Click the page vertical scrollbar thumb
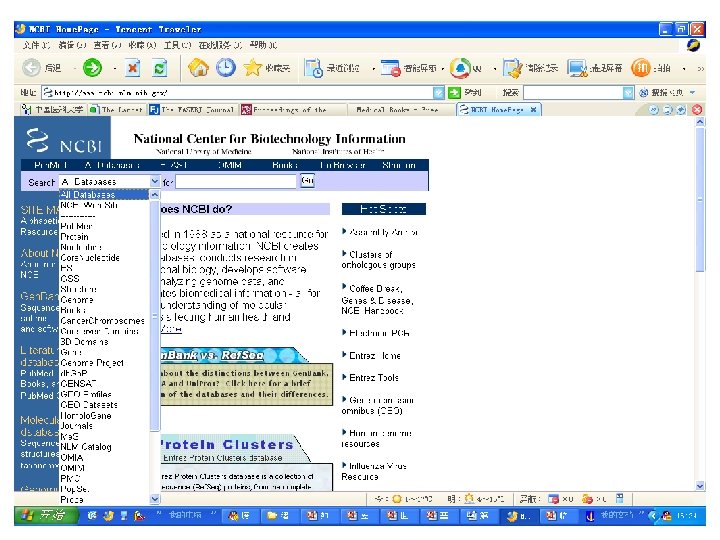 [x=700, y=200]
